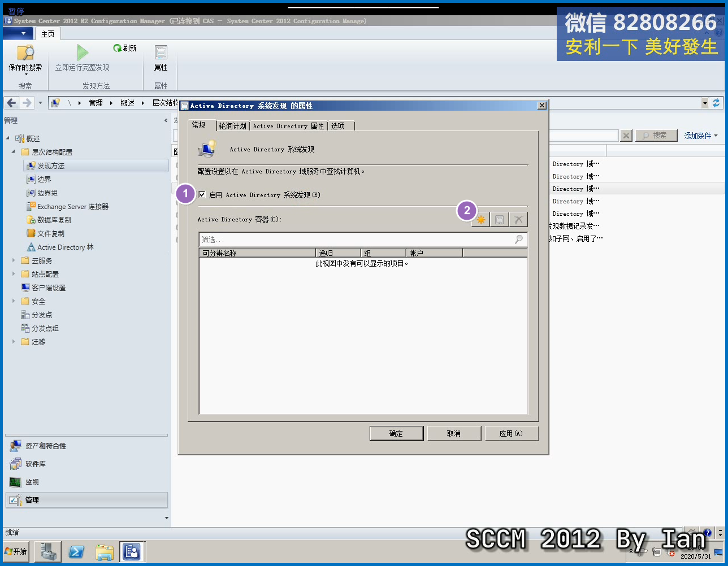Click the Group (组) column header
Screen dimensions: 728x566
(384, 253)
